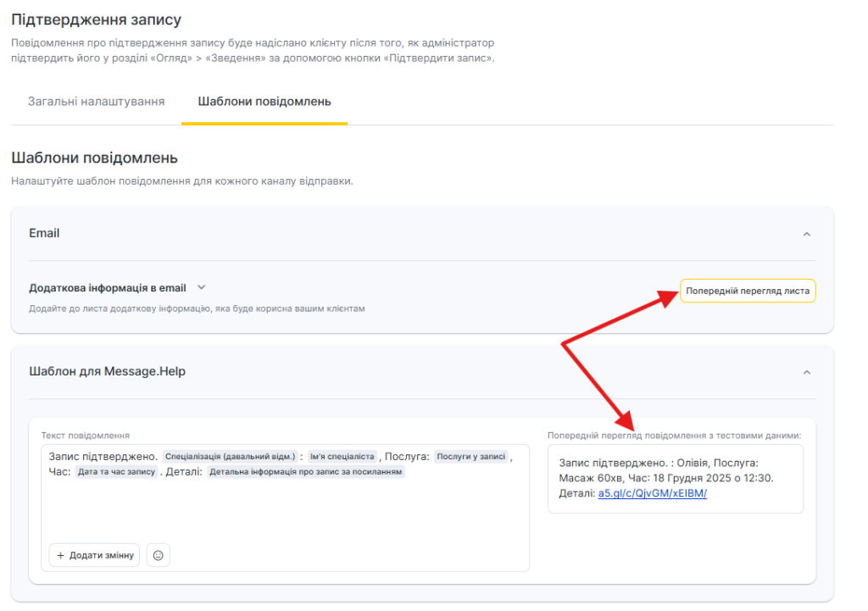868x611 pixels.
Task: Select 'Детальна інформація про запис за посиланням' chip
Action: [305, 472]
